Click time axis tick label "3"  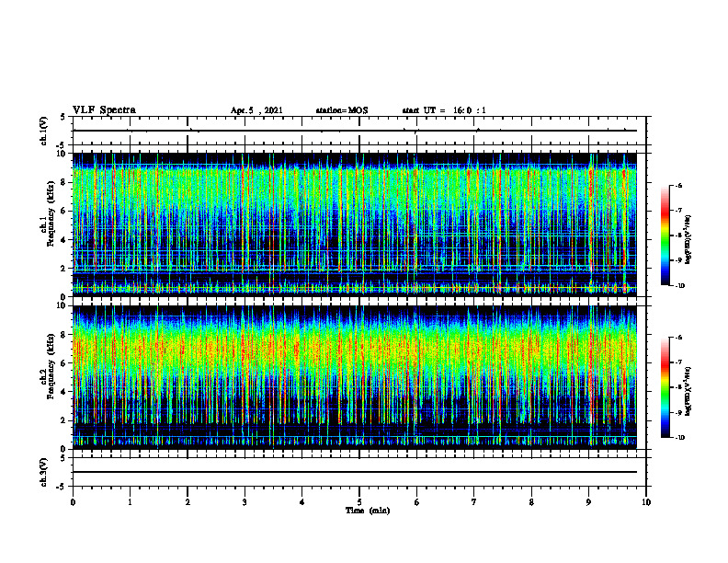coord(245,502)
